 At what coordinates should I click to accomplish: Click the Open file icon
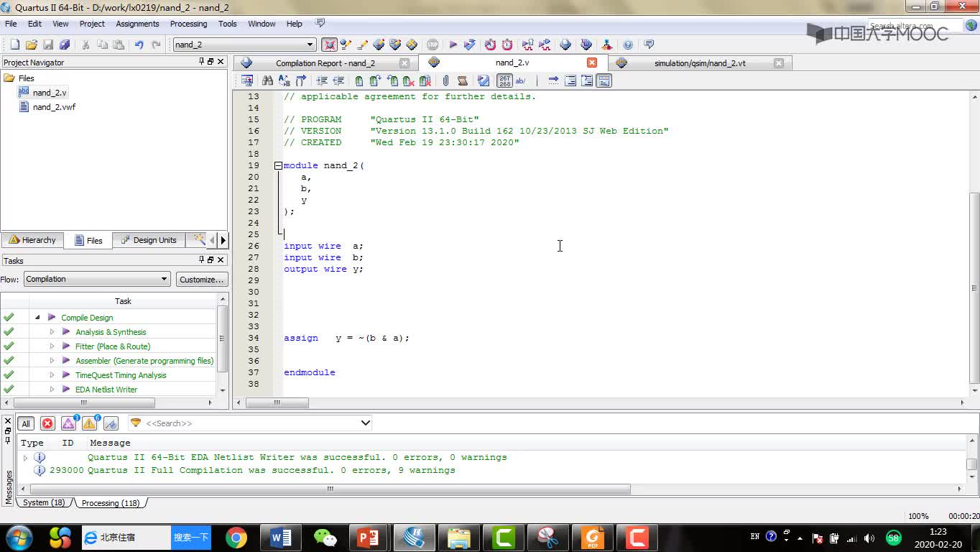(31, 45)
